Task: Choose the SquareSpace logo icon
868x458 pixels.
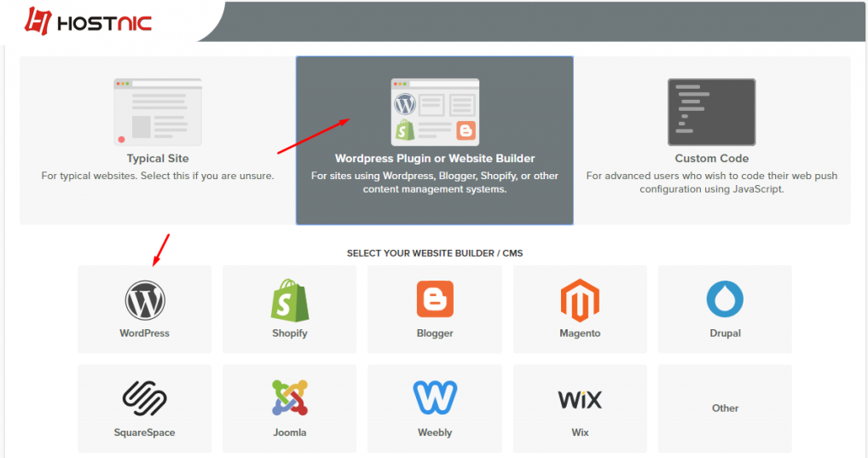Action: click(144, 398)
